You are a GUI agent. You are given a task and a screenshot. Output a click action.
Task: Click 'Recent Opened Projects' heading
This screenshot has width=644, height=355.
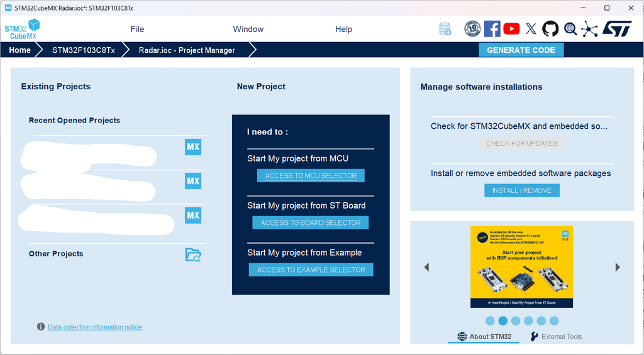[74, 120]
